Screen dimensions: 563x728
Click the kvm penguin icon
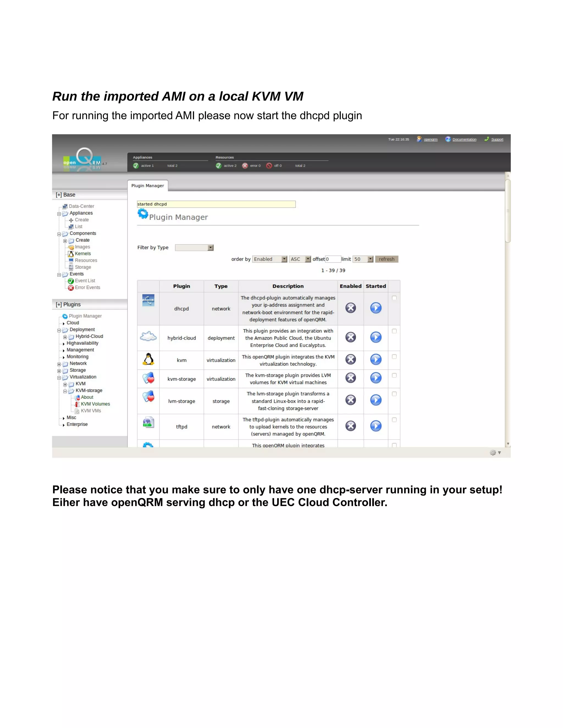(x=148, y=359)
